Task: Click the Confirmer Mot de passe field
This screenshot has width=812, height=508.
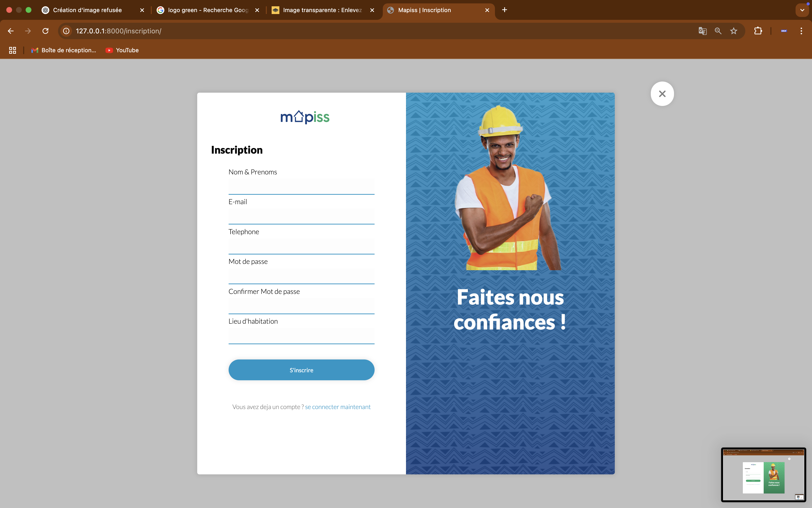Action: 301,306
